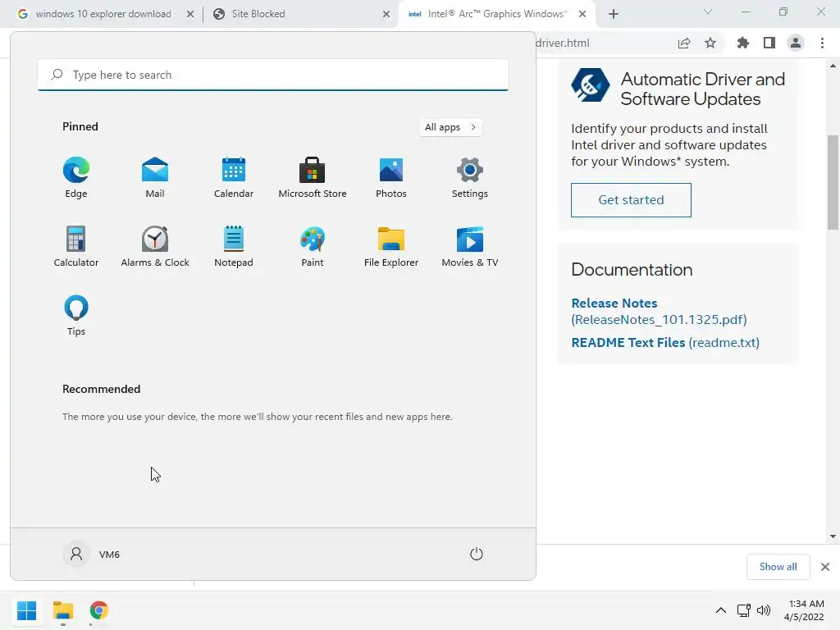Image resolution: width=840 pixels, height=630 pixels.
Task: Open the Paint app
Action: [313, 246]
